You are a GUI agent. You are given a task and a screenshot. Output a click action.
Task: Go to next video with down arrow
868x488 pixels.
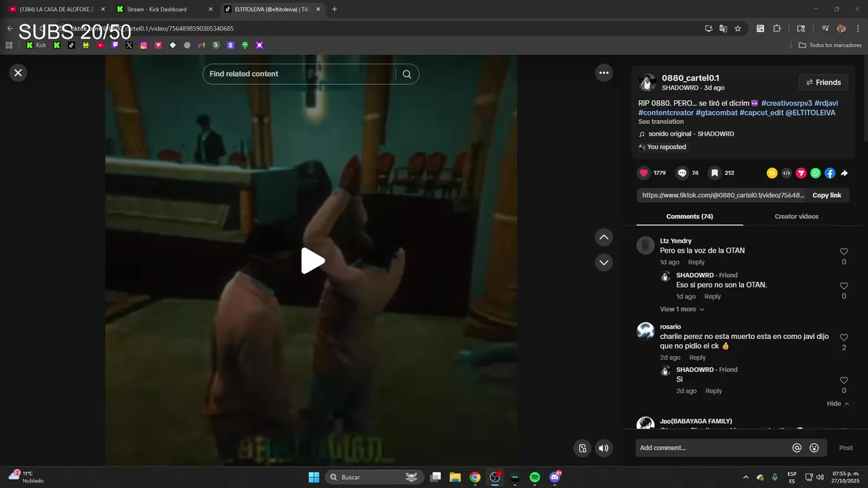pyautogui.click(x=604, y=262)
